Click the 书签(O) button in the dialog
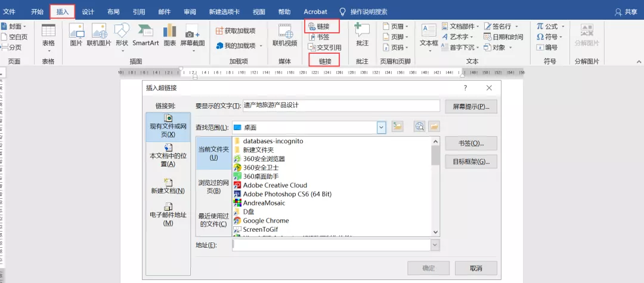 [x=471, y=143]
